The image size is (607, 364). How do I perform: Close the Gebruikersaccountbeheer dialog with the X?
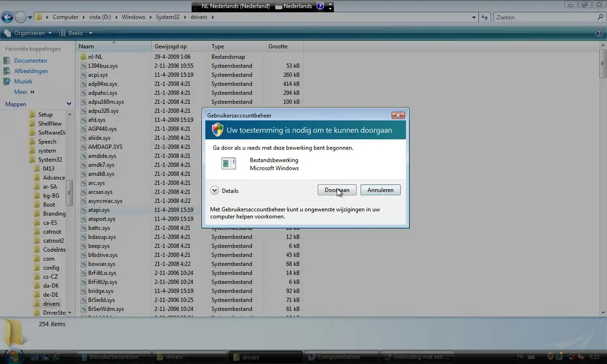398,115
